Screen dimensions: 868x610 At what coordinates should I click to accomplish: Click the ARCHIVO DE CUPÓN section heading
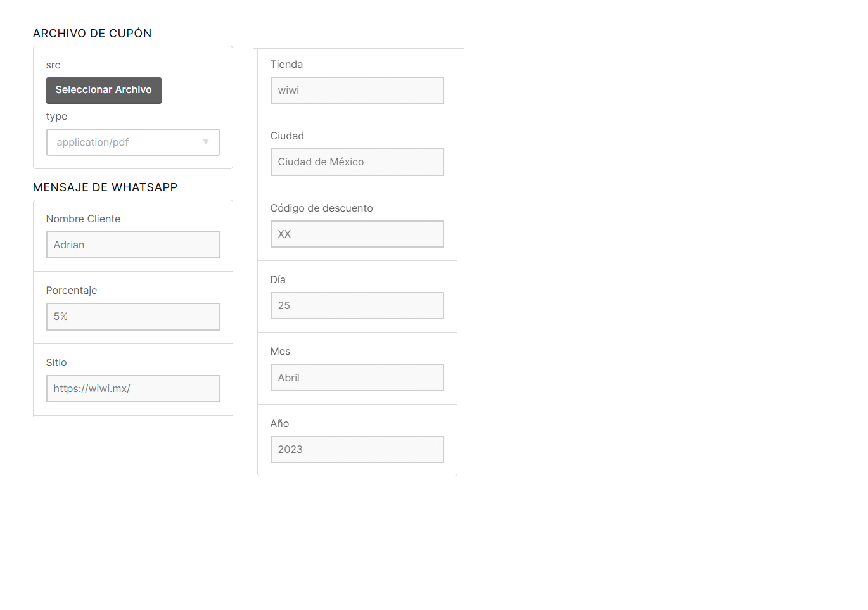click(93, 34)
